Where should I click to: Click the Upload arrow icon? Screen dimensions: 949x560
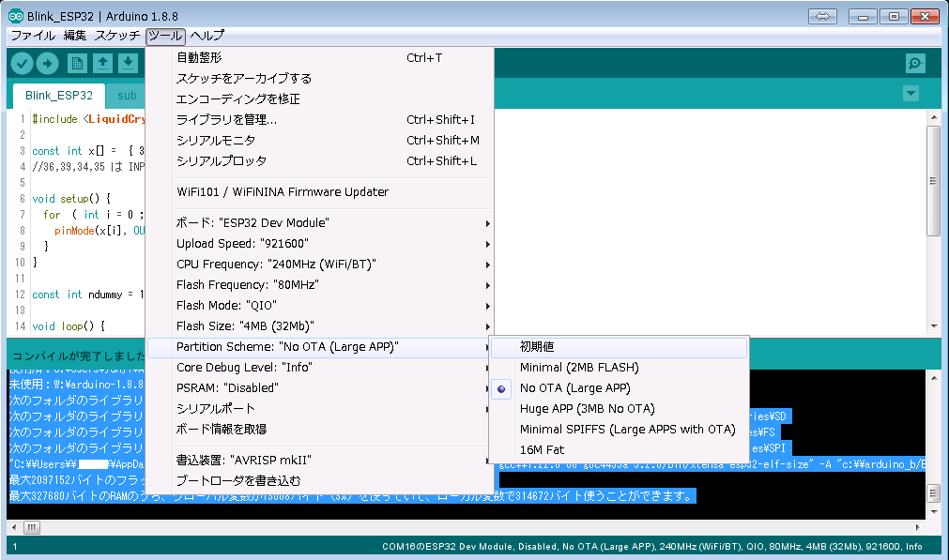48,63
